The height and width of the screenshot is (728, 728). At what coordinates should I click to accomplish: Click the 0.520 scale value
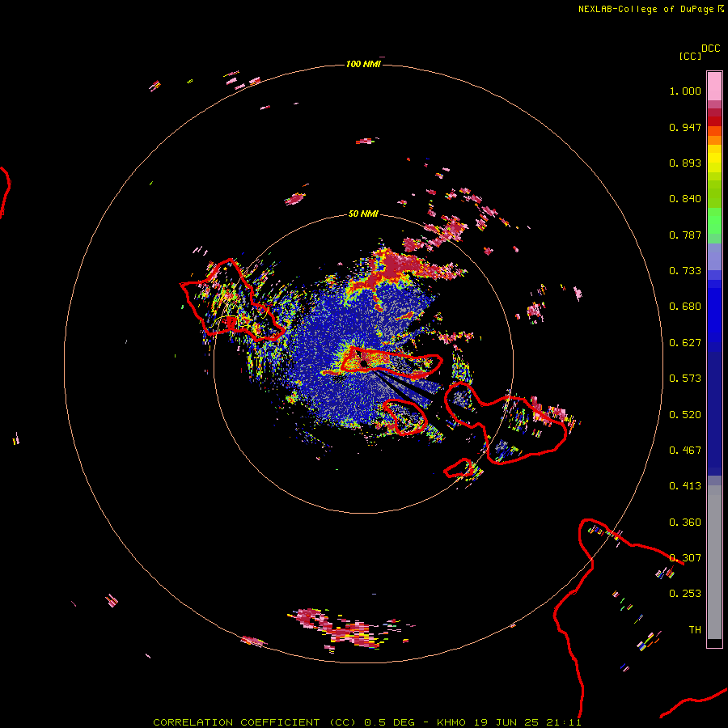point(685,415)
